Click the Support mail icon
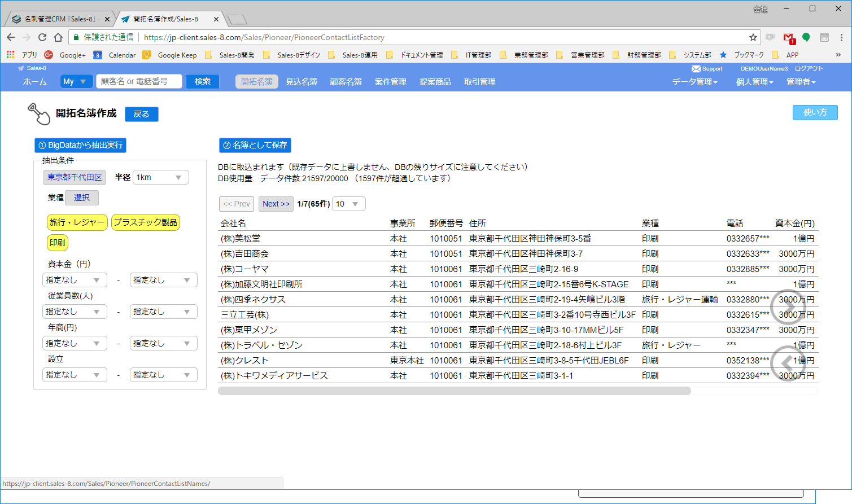Screen dimensions: 852x504 (696, 69)
